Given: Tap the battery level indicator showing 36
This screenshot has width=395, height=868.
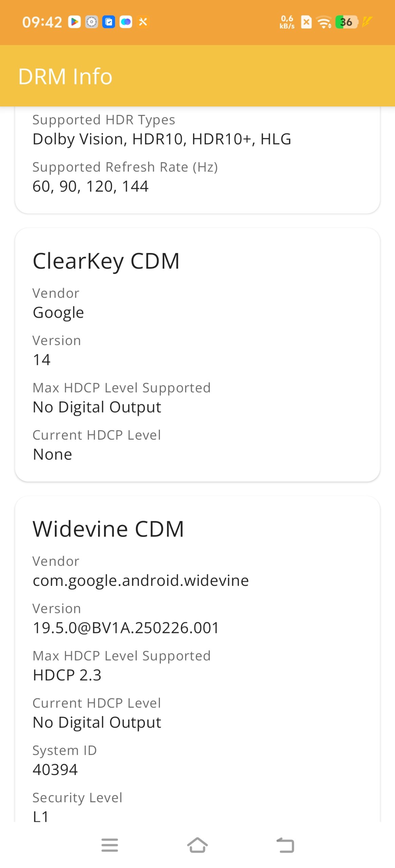Looking at the screenshot, I should (x=346, y=22).
